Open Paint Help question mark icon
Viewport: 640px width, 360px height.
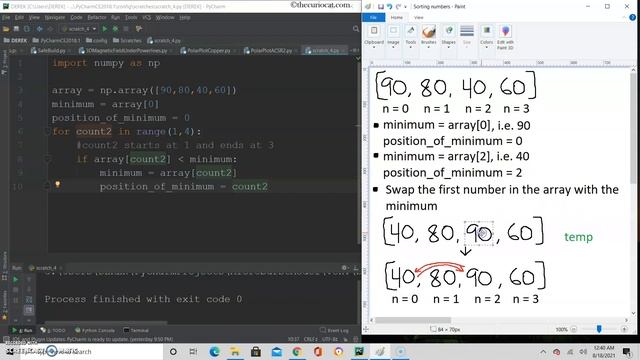click(632, 18)
